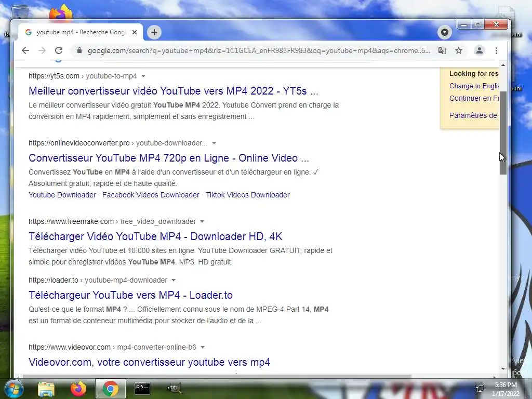Click the https://onlinevideoconverter.pro breadcrumb text
Image resolution: width=532 pixels, height=399 pixels.
(79, 143)
